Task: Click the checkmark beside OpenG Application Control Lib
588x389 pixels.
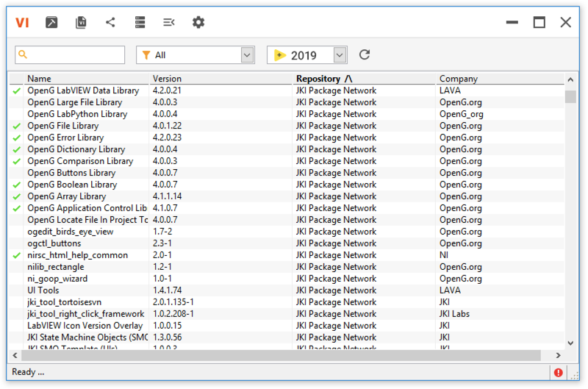Action: [16, 208]
